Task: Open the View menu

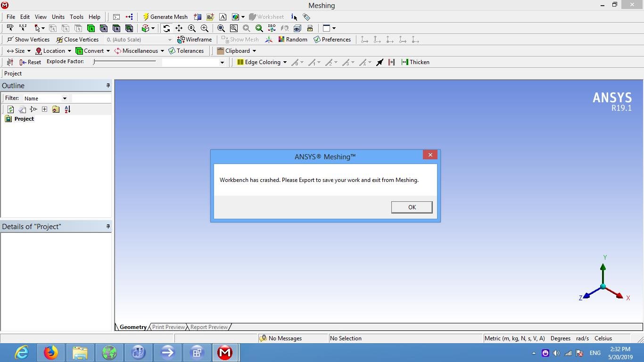Action: click(x=41, y=17)
